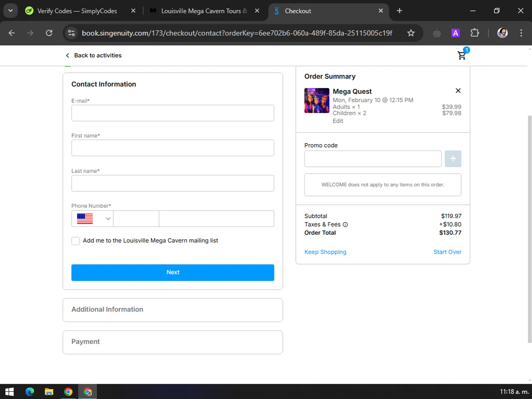Image resolution: width=532 pixels, height=399 pixels.
Task: Click the Subtotal amount $119.97
Action: coord(451,216)
